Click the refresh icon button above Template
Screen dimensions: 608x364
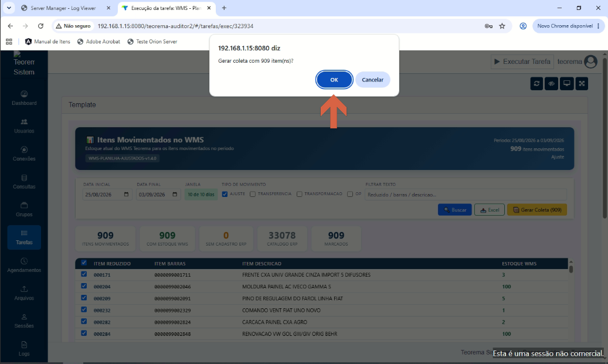pos(536,83)
